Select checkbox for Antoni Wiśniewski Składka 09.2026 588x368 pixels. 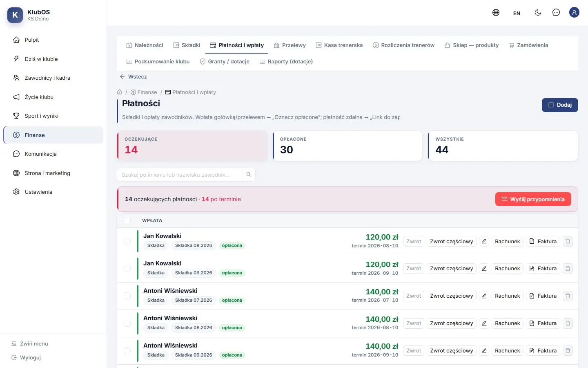pos(127,351)
